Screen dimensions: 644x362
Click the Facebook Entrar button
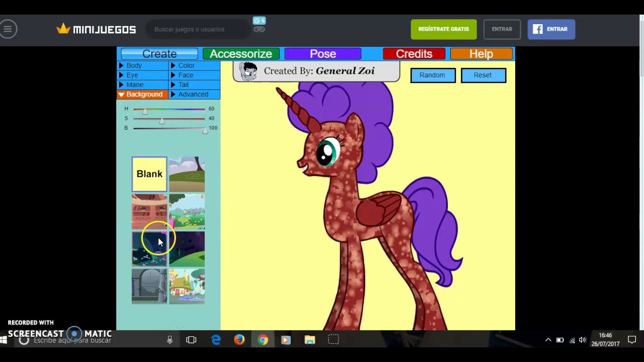click(551, 29)
